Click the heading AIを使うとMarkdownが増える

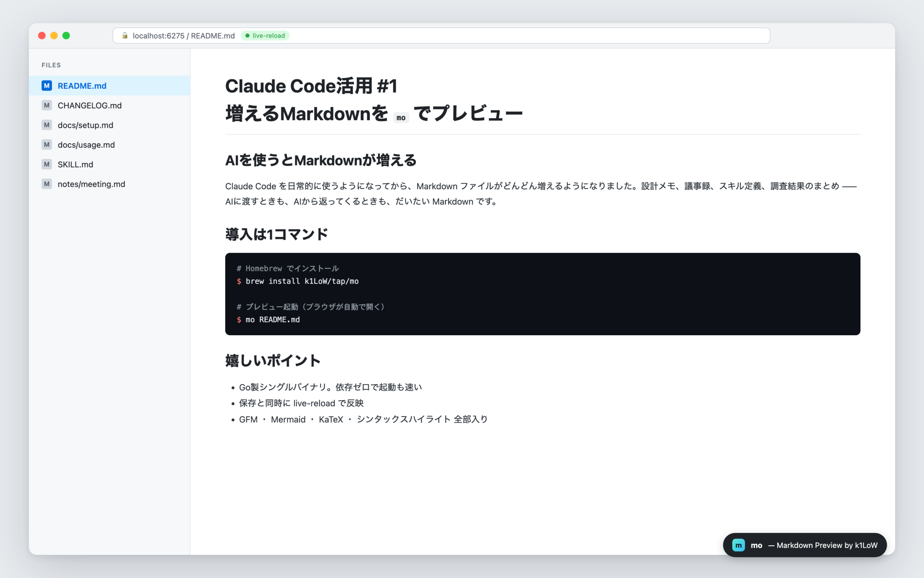pyautogui.click(x=321, y=160)
